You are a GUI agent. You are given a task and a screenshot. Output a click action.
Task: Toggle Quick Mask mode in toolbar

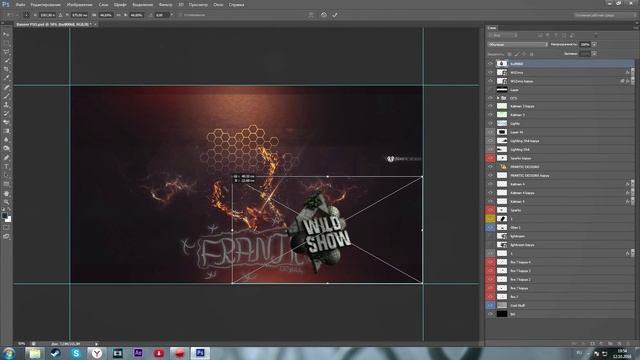[6, 228]
